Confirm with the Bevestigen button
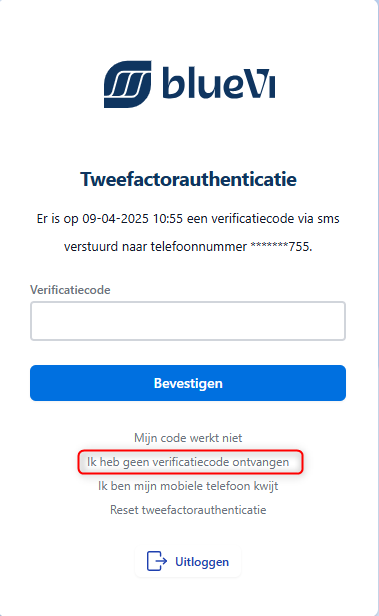 (188, 383)
